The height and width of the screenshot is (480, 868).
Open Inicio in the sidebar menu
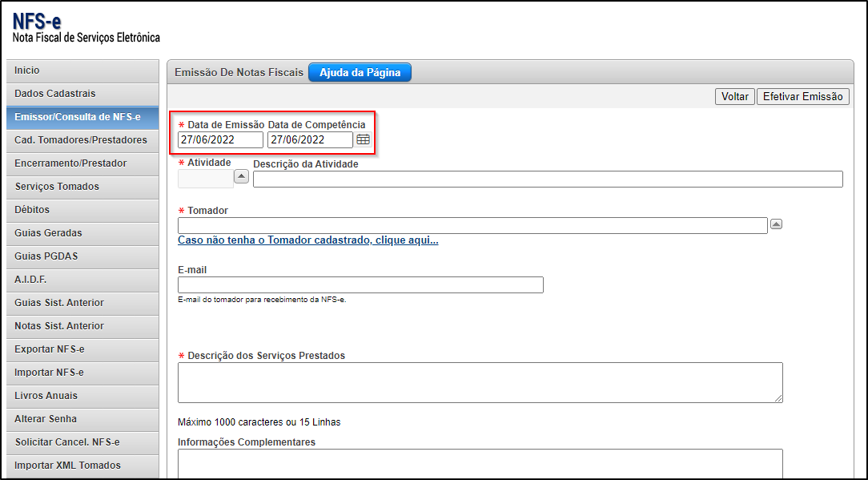point(82,71)
